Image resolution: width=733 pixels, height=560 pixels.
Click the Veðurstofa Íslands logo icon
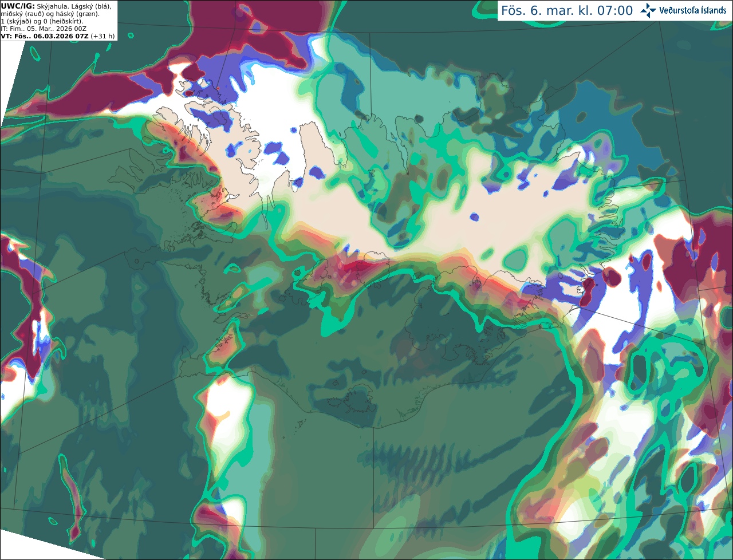pos(648,10)
